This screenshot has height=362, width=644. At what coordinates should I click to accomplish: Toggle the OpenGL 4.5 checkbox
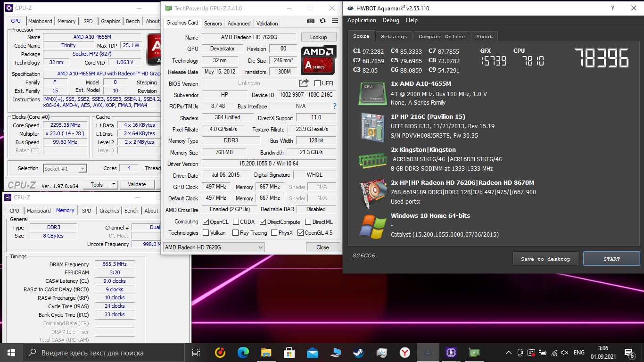coord(300,233)
